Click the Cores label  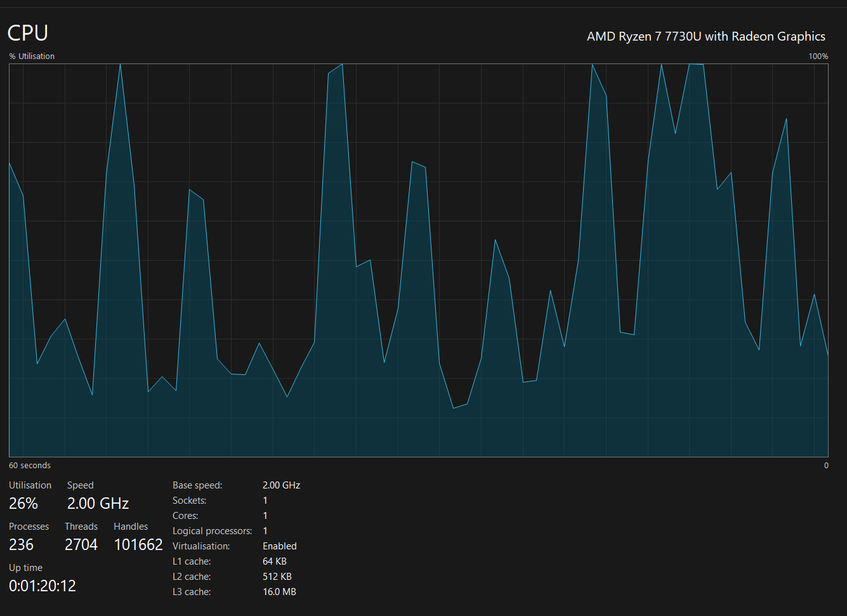(185, 515)
